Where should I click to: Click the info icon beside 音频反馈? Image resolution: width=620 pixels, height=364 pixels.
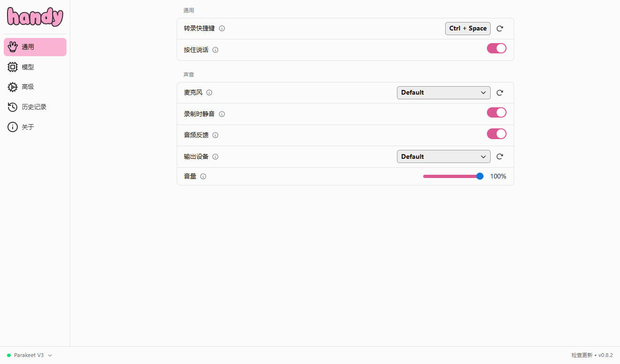click(x=216, y=135)
